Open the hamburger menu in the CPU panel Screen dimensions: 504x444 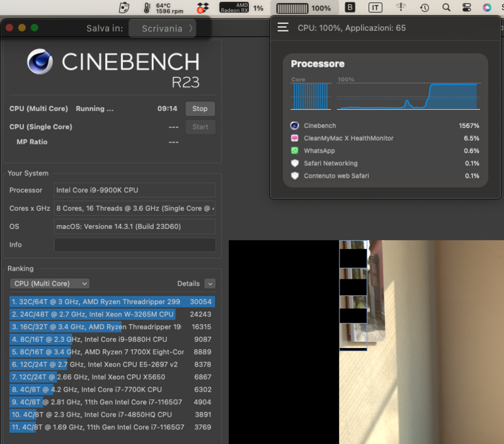(x=283, y=27)
